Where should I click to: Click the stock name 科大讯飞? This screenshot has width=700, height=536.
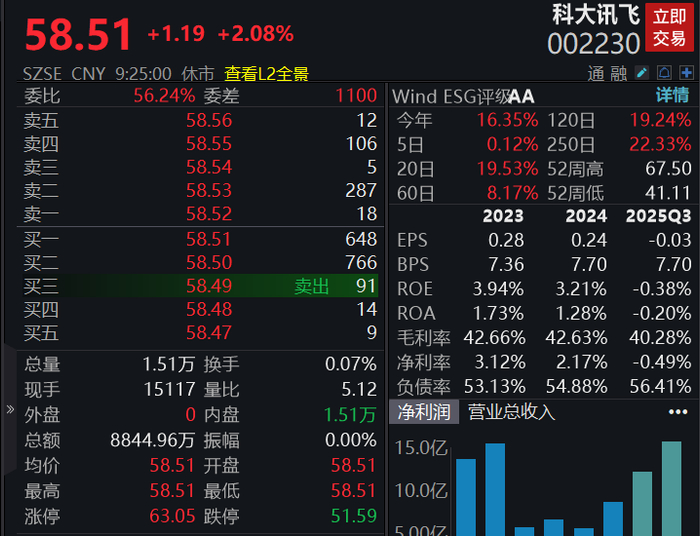click(x=596, y=15)
